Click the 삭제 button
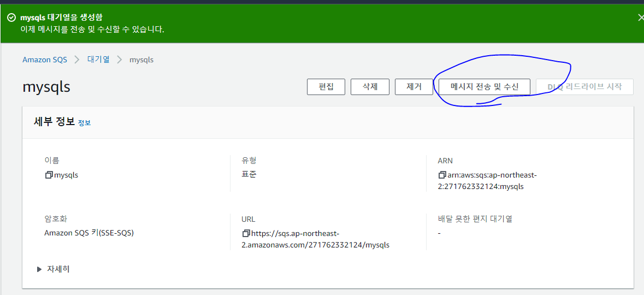 pos(370,87)
